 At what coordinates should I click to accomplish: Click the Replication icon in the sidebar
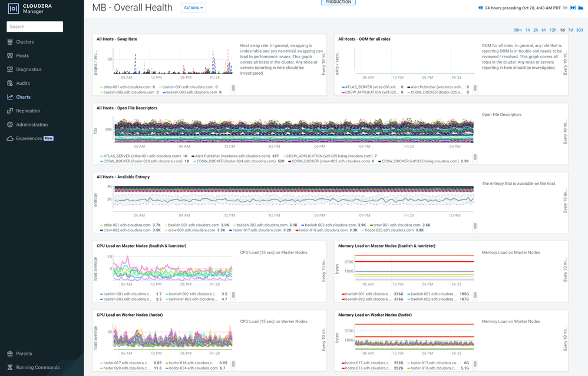point(10,111)
